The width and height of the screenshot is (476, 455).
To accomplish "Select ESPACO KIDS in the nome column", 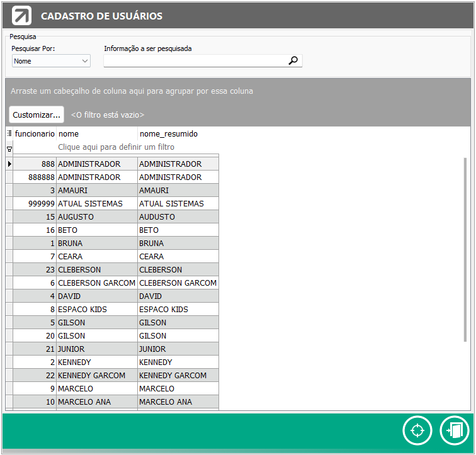I will (97, 310).
